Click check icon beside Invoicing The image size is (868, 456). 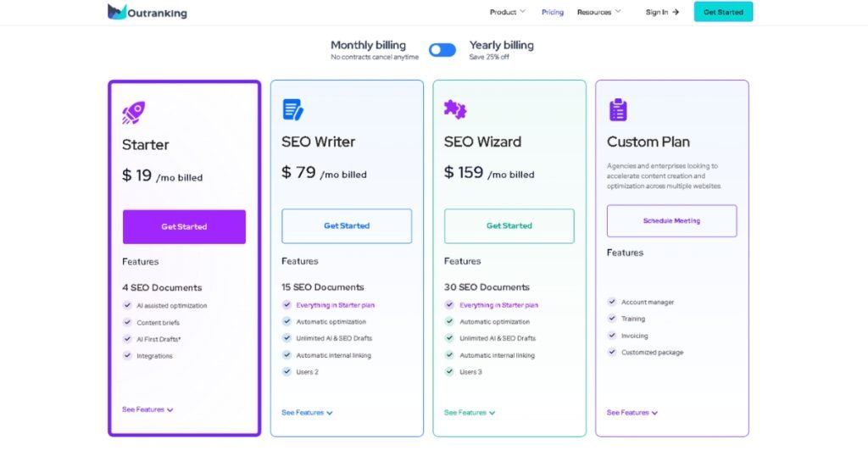612,336
